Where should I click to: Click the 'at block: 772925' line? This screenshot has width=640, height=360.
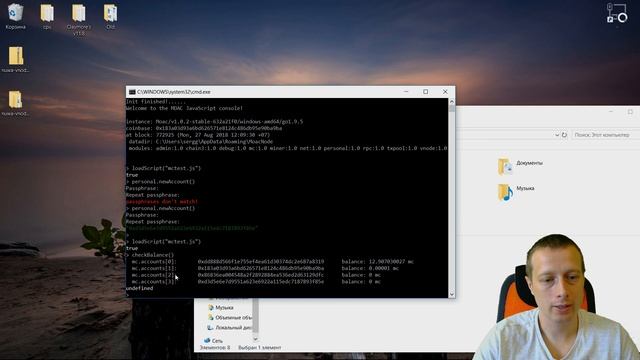pos(198,135)
